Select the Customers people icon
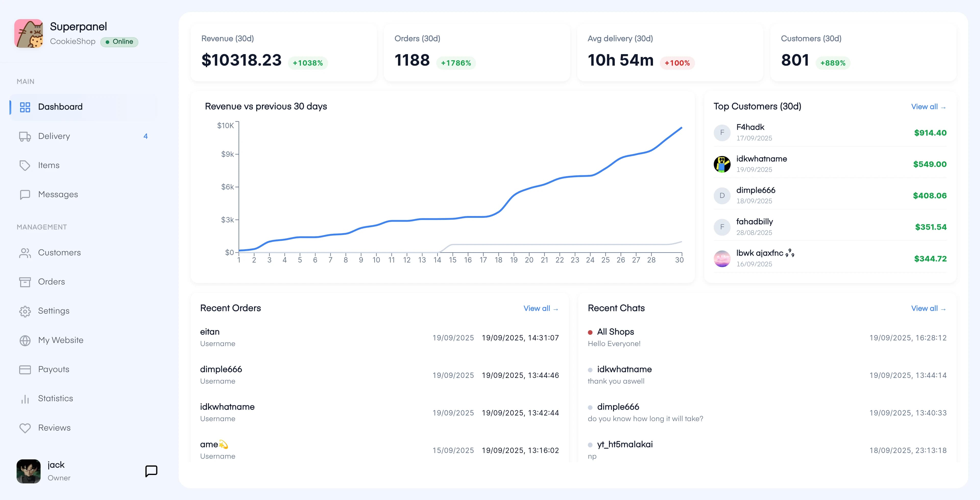Image resolution: width=980 pixels, height=500 pixels. pyautogui.click(x=25, y=253)
